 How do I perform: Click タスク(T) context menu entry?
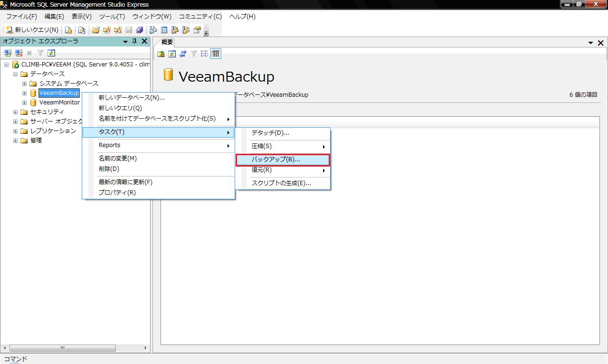159,132
